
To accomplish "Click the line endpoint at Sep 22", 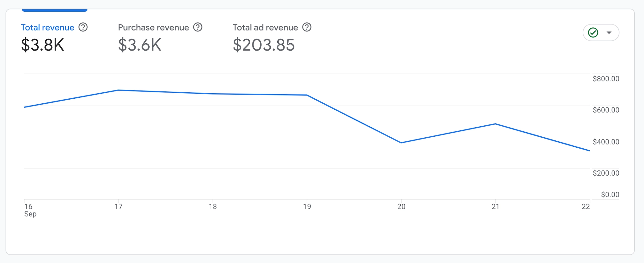I will [x=589, y=151].
